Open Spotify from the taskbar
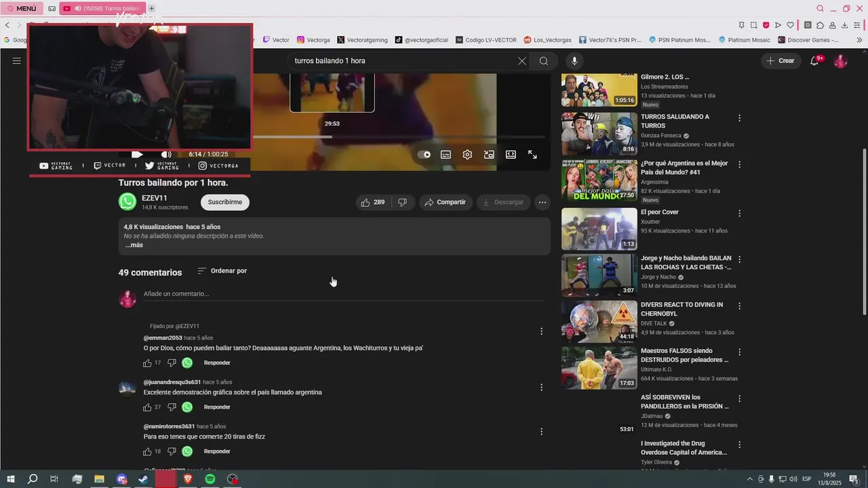Image resolution: width=868 pixels, height=488 pixels. (210, 479)
